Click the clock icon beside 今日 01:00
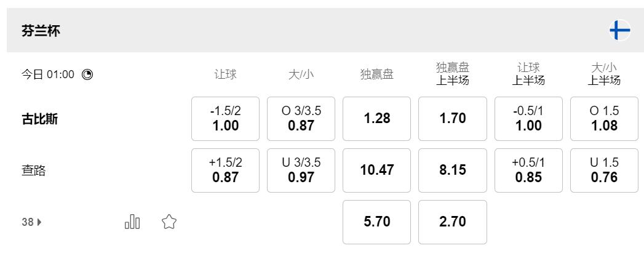This screenshot has width=644, height=256. [x=87, y=74]
